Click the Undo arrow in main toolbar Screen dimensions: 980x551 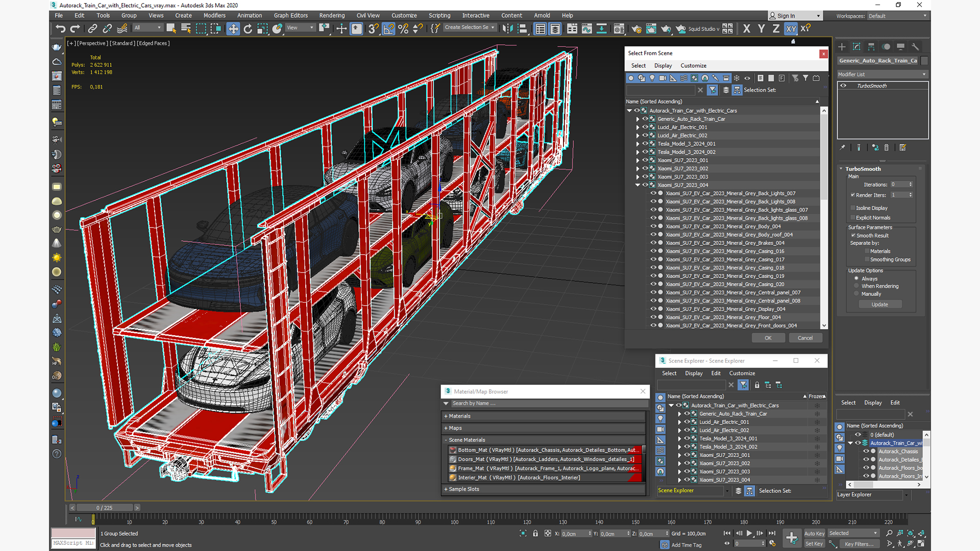[60, 29]
